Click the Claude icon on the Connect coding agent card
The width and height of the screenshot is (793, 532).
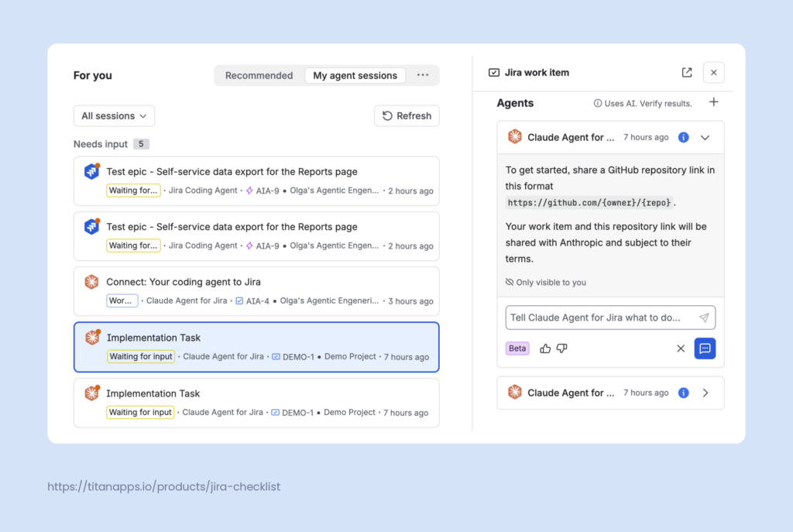point(91,282)
